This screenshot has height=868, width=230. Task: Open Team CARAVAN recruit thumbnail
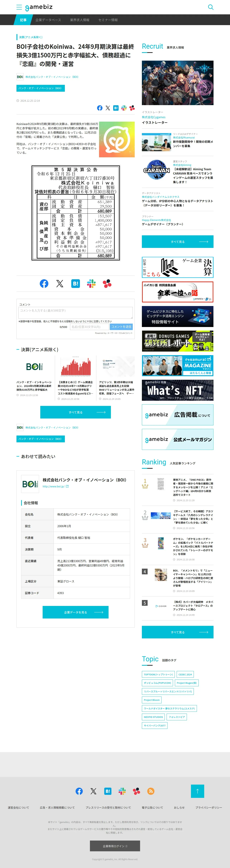156,170
